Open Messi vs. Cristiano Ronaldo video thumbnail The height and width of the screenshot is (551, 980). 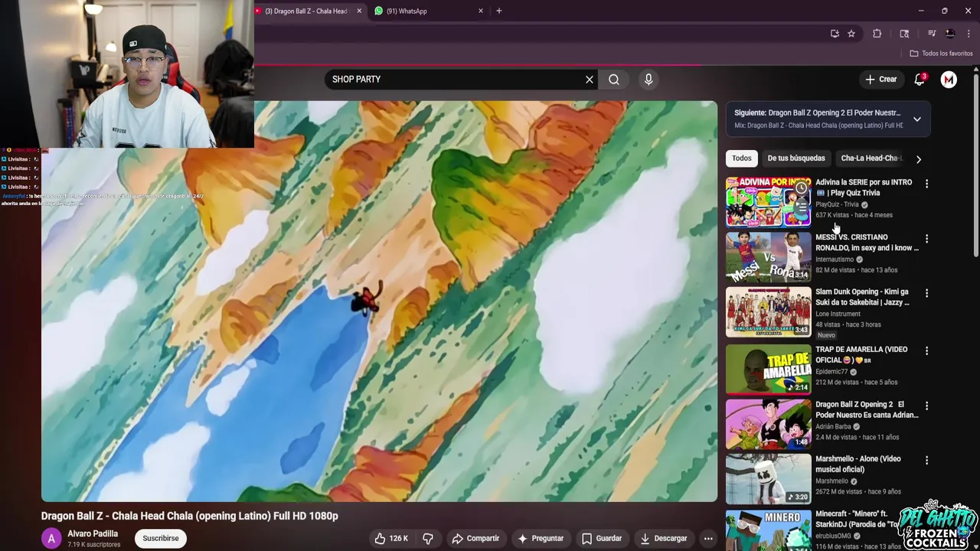[x=768, y=258]
